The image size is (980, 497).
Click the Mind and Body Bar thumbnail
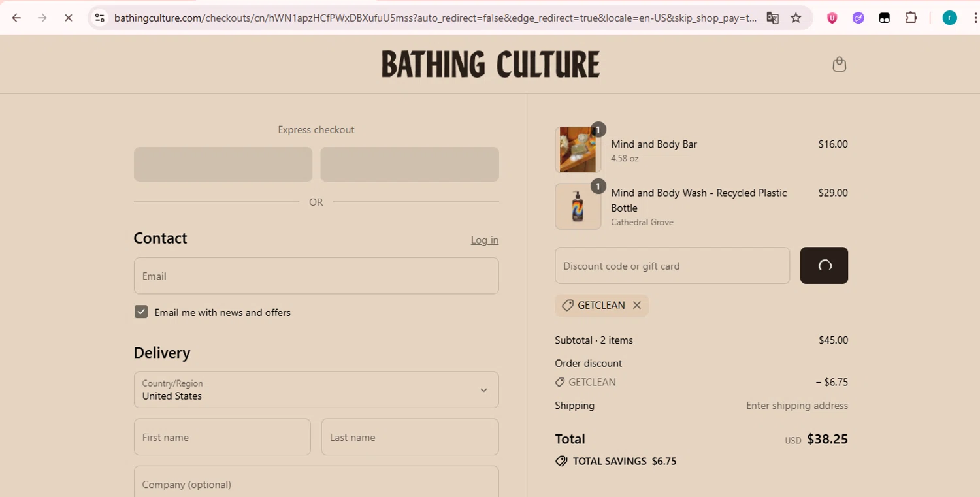tap(578, 150)
